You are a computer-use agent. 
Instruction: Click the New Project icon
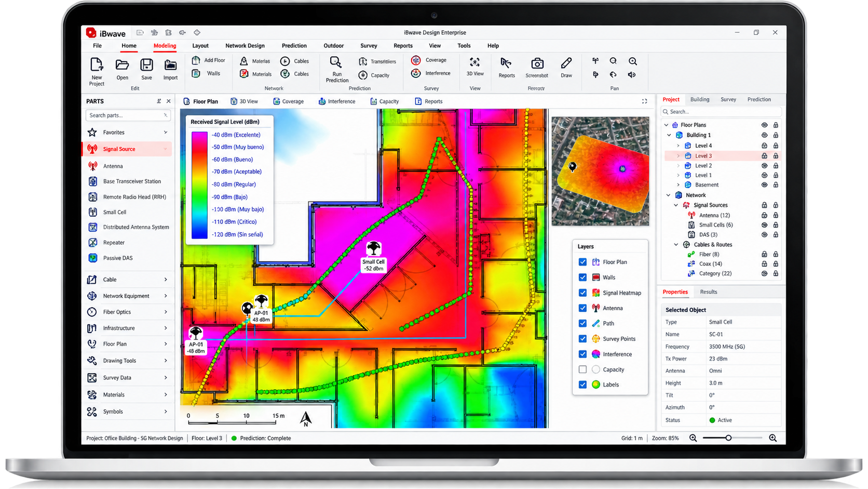pyautogui.click(x=97, y=64)
